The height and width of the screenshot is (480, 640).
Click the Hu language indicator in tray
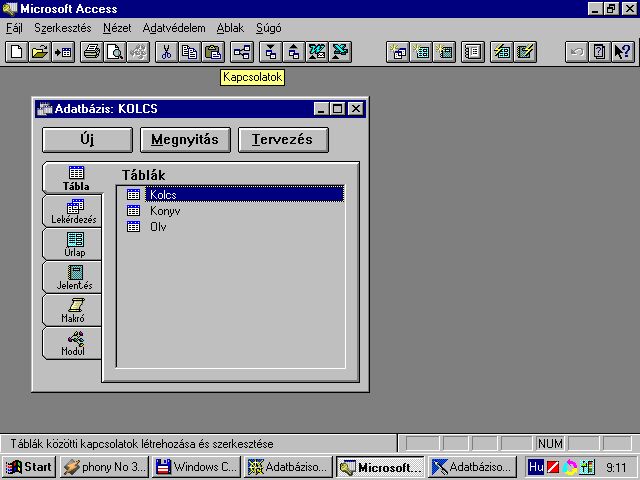point(536,467)
